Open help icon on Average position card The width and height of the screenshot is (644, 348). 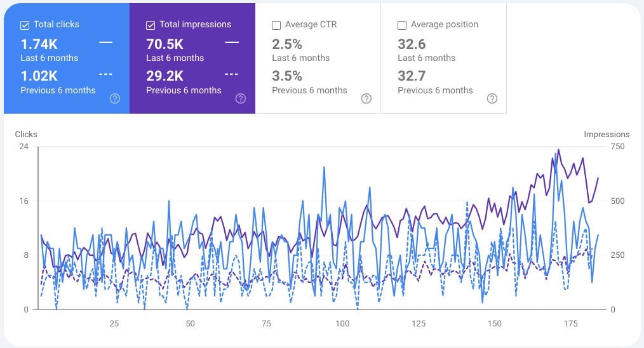492,98
